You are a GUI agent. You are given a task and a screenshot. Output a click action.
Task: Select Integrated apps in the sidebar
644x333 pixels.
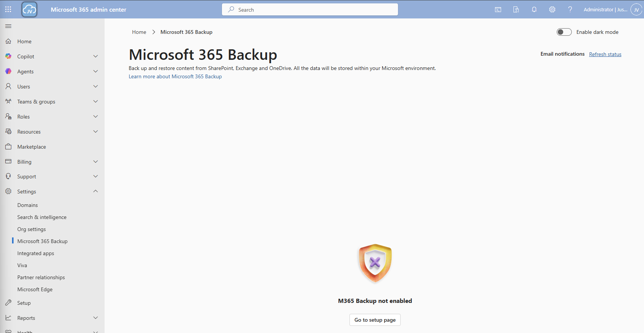36,253
